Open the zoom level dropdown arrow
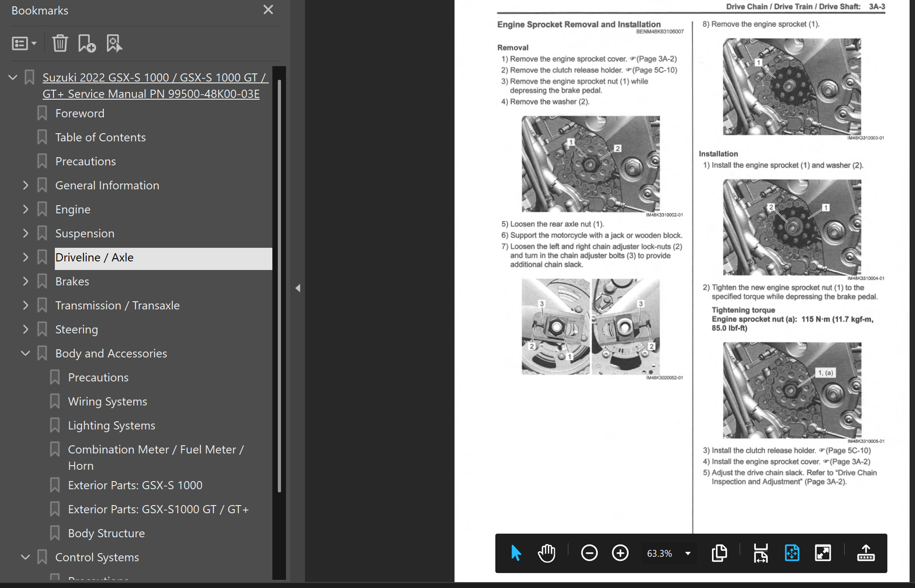This screenshot has height=588, width=915. pos(688,553)
